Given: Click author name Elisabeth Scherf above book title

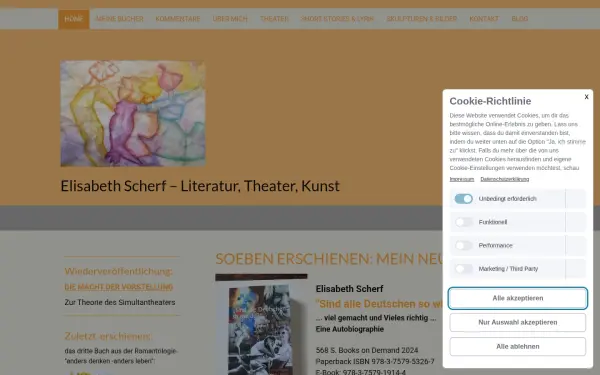Looking at the screenshot, I should pyautogui.click(x=349, y=289).
